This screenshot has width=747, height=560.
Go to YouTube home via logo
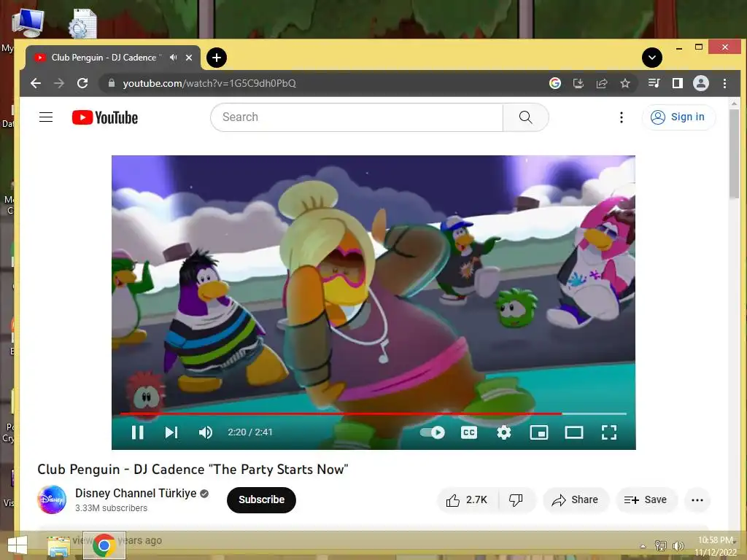click(x=105, y=117)
